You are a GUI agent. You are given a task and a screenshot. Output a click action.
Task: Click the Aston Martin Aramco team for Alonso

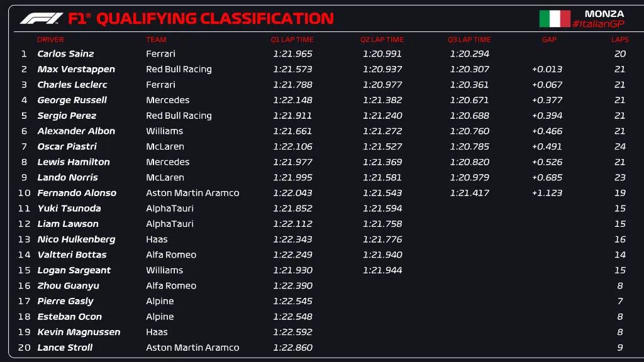tap(192, 193)
